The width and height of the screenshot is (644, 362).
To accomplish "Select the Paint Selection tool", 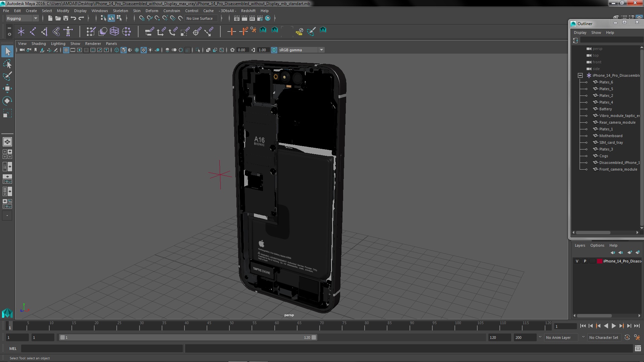I will [7, 76].
